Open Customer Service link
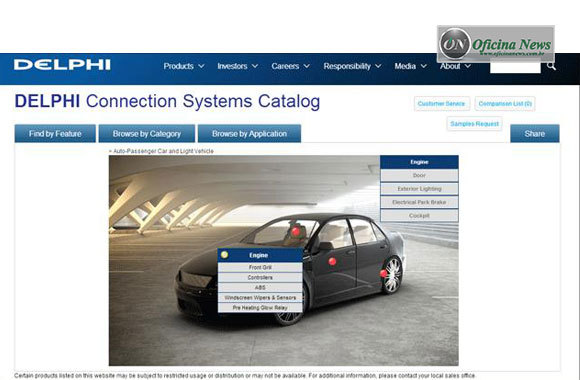Viewport: 580px width, 380px height. click(x=442, y=104)
